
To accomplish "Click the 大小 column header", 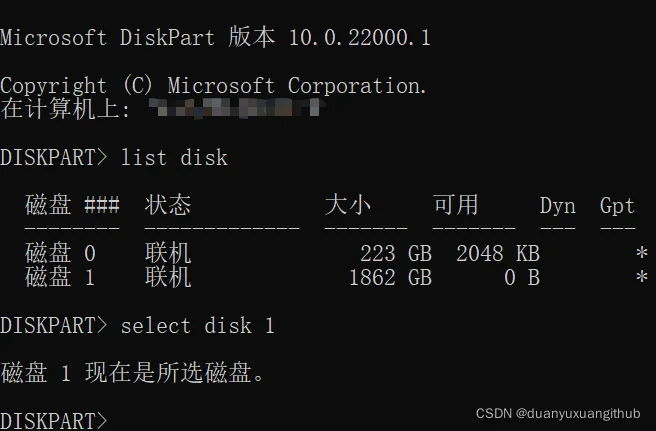I will tap(348, 205).
